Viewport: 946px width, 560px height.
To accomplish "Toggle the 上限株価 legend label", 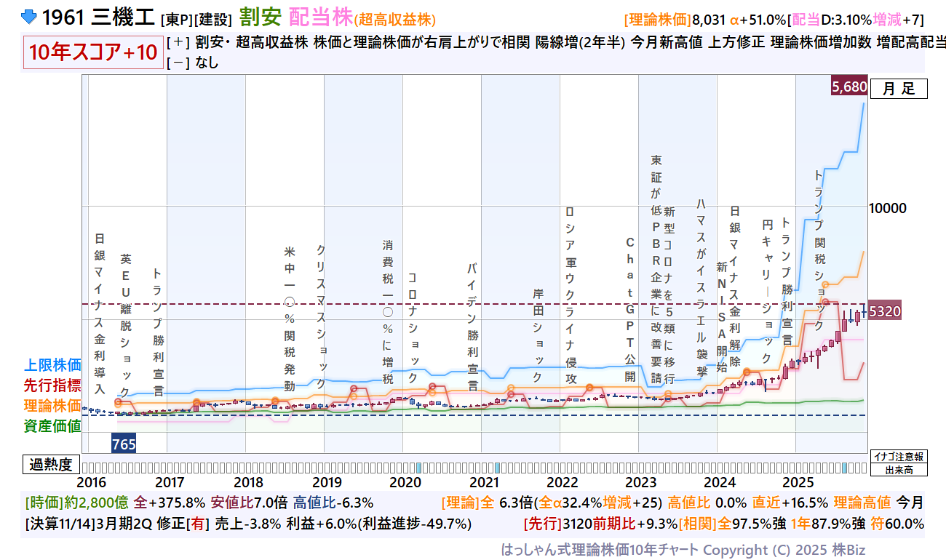I will click(52, 365).
